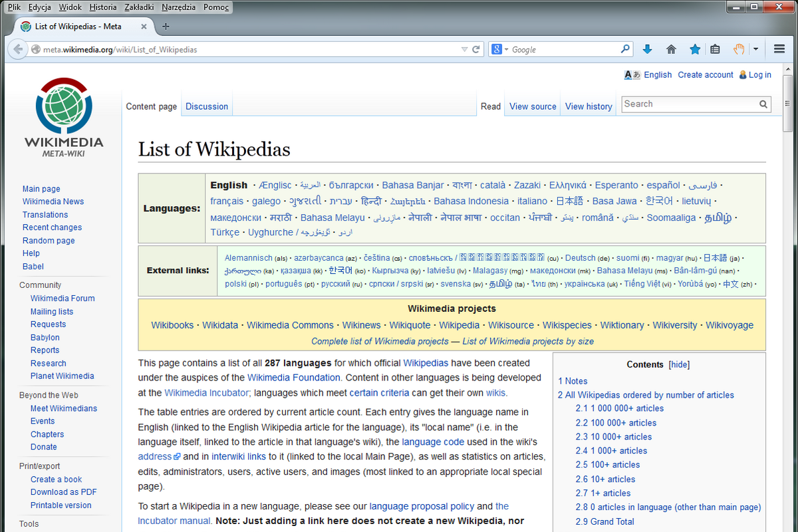Switch to the Discussion tab
798x532 pixels.
pyautogui.click(x=207, y=106)
